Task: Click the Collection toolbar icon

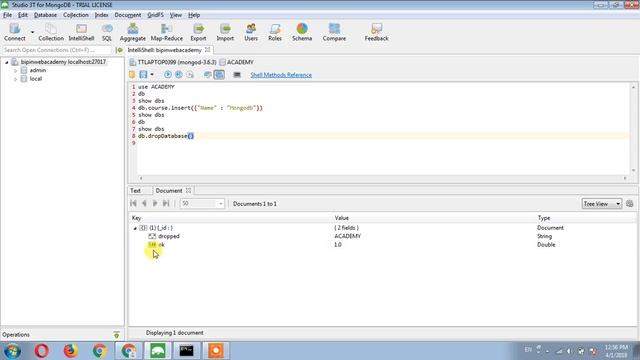Action: point(51,32)
